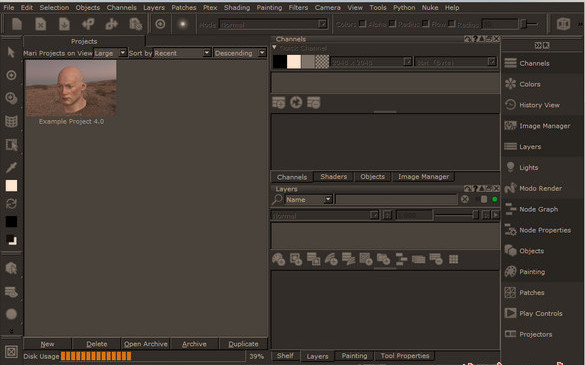Select the arrow Select tool
The width and height of the screenshot is (585, 365).
pyautogui.click(x=11, y=52)
